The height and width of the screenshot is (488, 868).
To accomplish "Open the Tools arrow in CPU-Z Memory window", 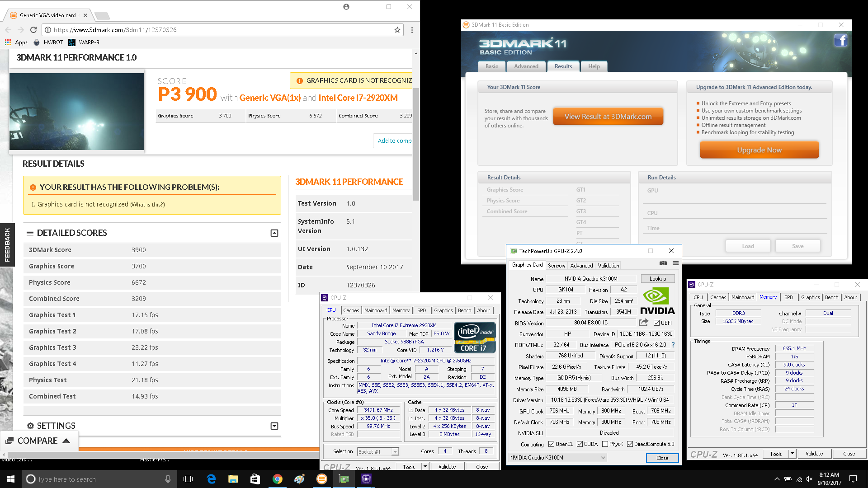I will [792, 454].
